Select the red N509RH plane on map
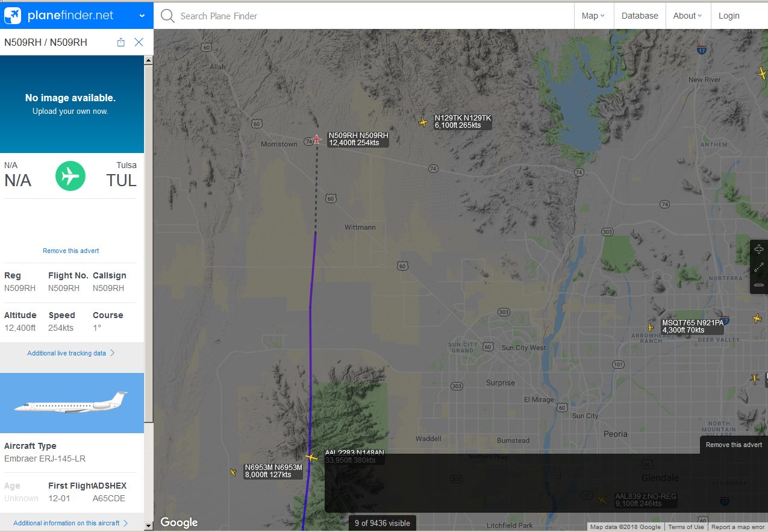 pos(317,140)
